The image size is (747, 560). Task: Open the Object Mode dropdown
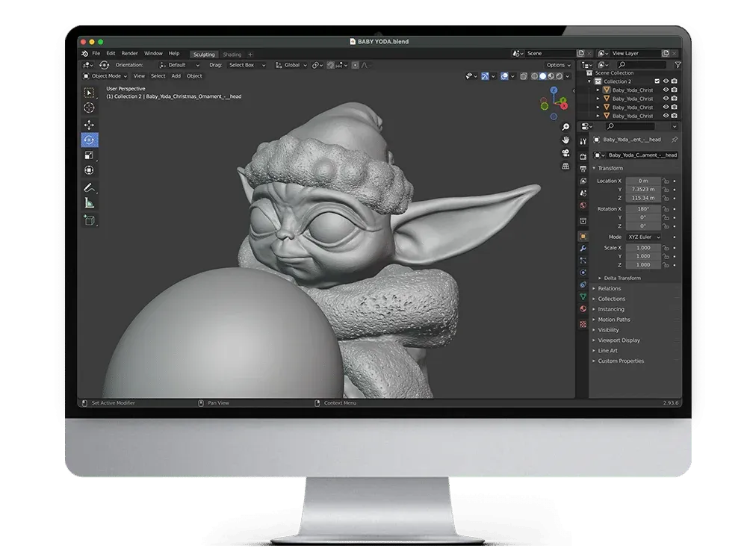[105, 76]
